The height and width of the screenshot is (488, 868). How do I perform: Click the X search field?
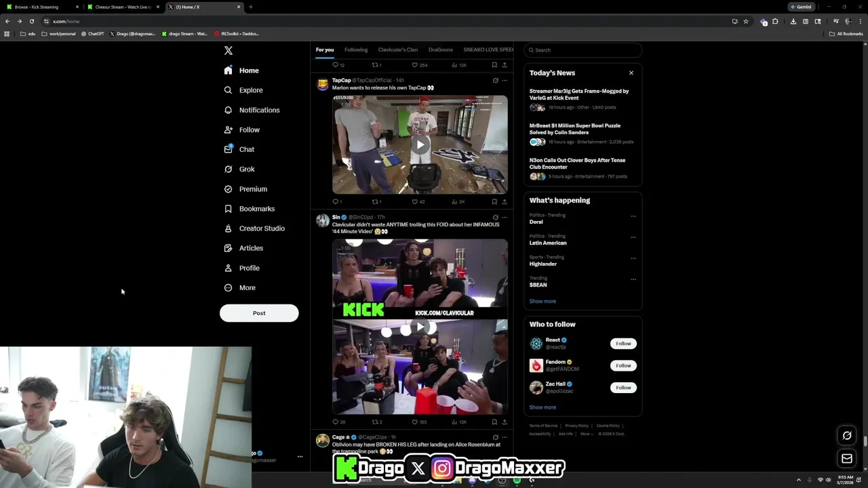(583, 50)
